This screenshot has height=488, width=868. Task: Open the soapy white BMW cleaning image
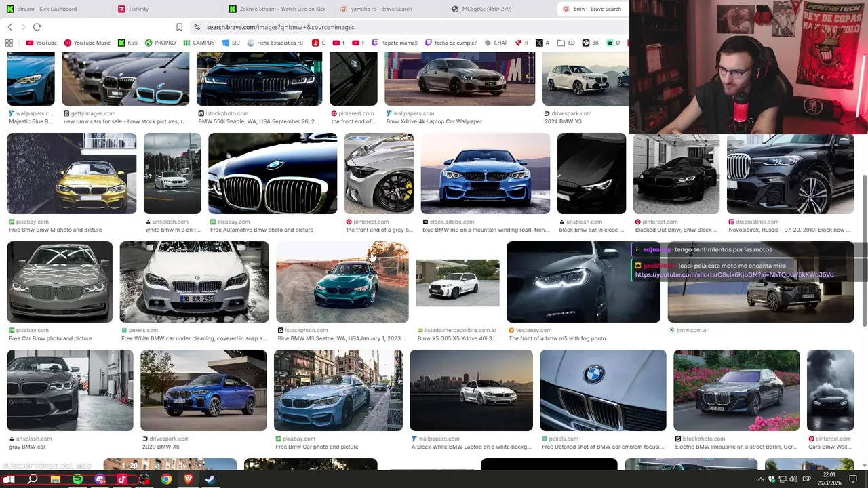194,282
